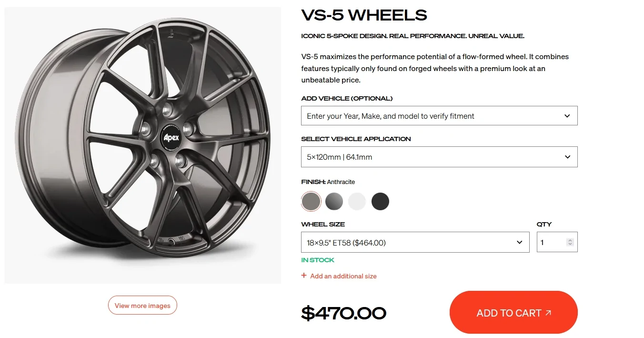Click the chevron on the vehicle fitment dropdown
644x338 pixels.
pos(567,115)
